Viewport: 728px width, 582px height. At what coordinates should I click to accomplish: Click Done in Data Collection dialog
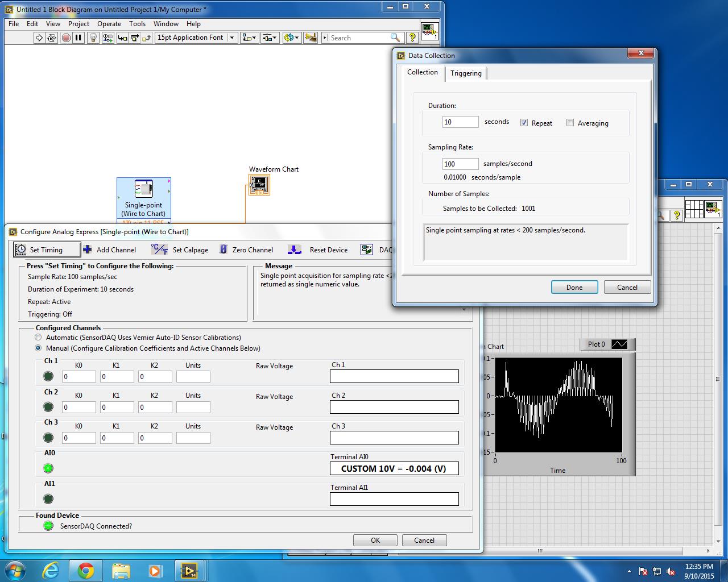tap(574, 287)
